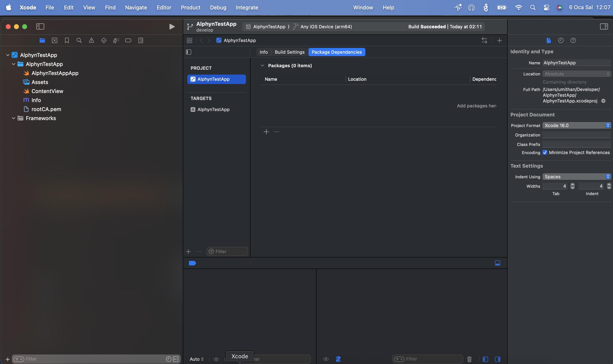Hide the debug area
This screenshot has width=613, height=364.
497,263
